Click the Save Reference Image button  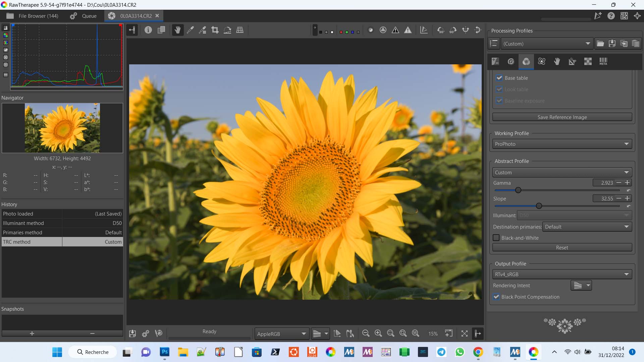point(562,117)
